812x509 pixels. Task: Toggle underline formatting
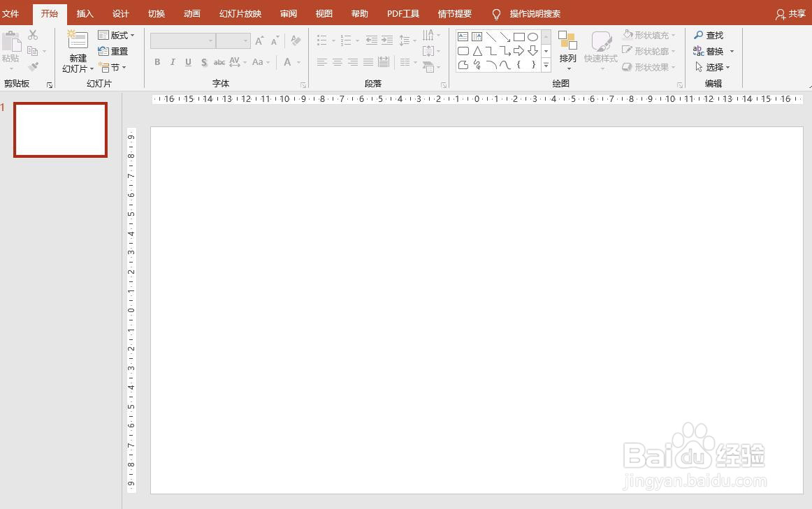pos(188,62)
